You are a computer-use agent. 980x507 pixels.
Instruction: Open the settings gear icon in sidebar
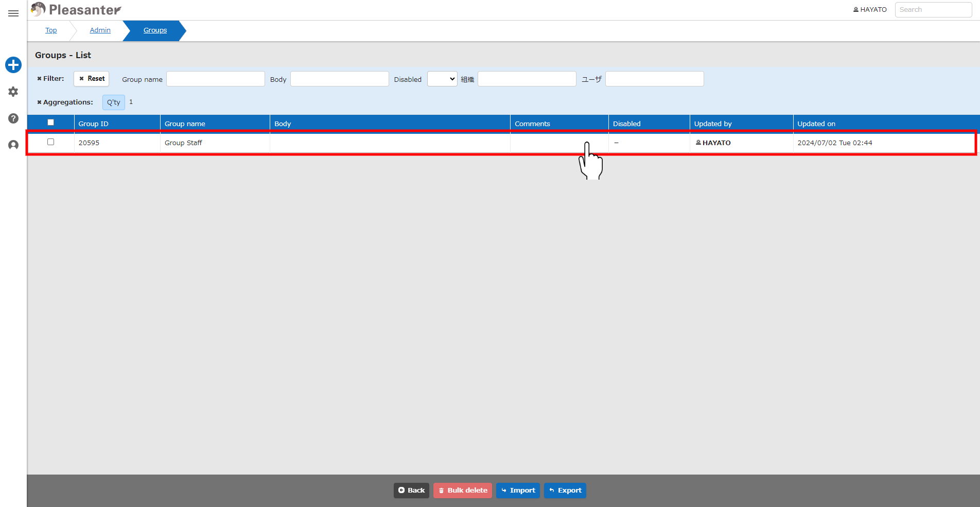click(x=13, y=92)
